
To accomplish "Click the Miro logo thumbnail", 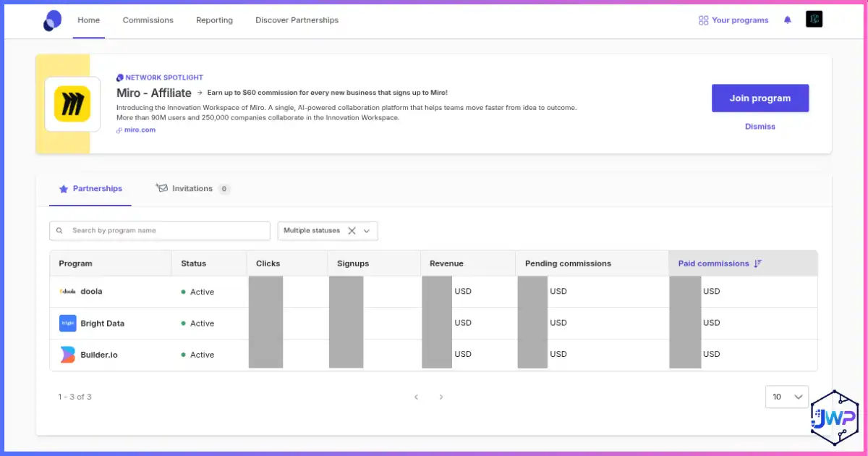I will [x=72, y=104].
